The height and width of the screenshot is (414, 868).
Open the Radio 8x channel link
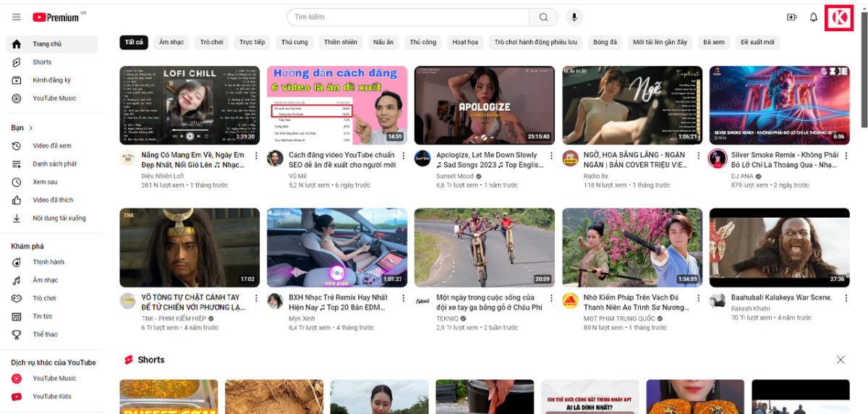[596, 176]
